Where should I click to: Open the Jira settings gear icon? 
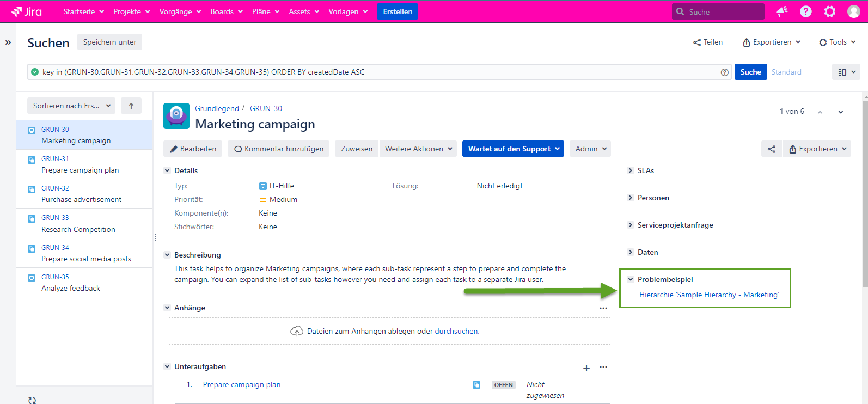[x=830, y=11]
